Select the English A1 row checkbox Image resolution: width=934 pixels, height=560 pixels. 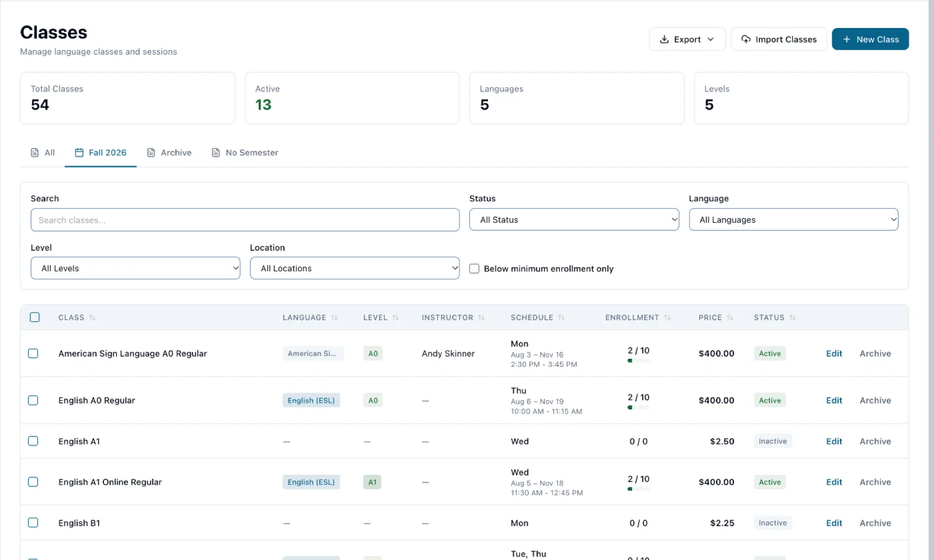(33, 441)
